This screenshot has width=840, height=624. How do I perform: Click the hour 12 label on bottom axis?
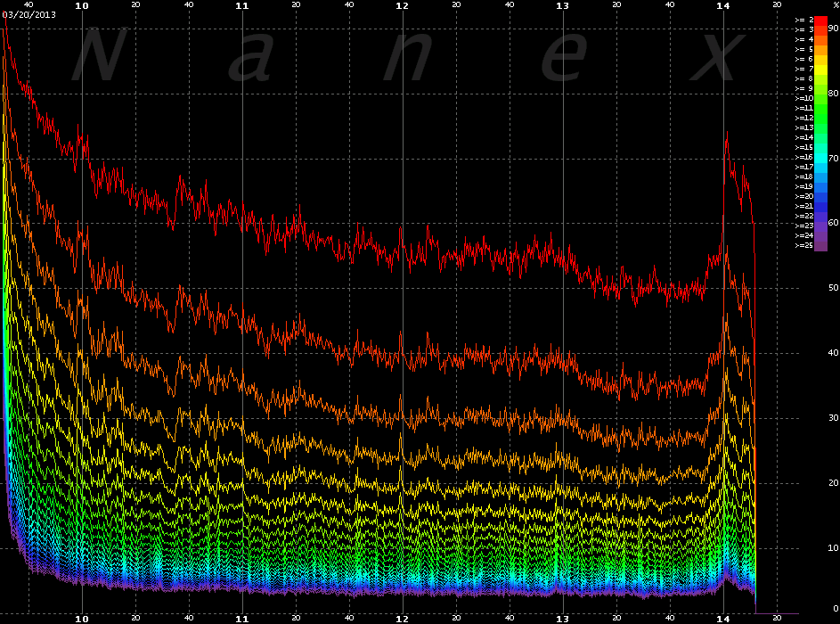(402, 618)
